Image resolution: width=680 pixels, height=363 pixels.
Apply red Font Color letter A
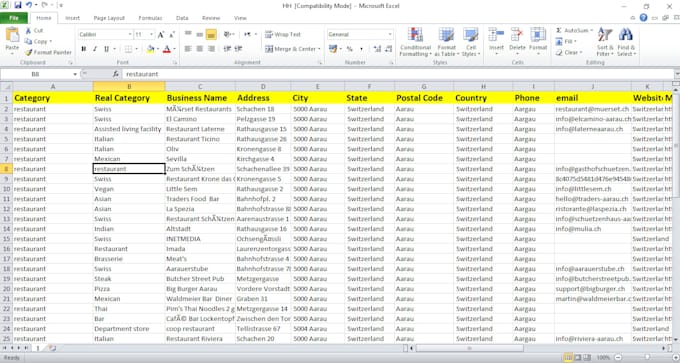click(167, 49)
